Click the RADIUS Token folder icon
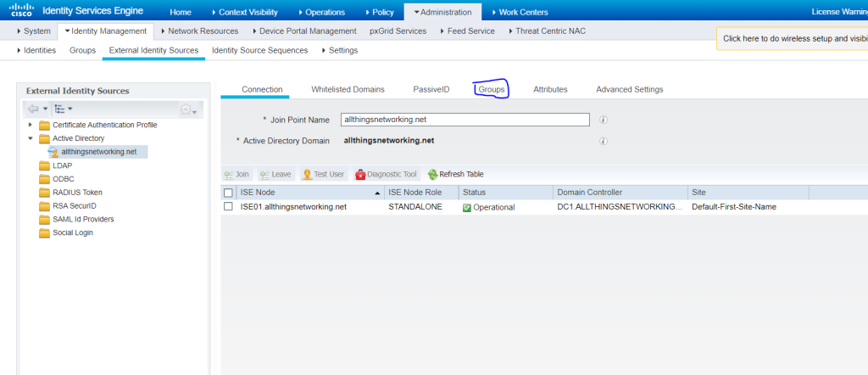The image size is (868, 375). (x=44, y=193)
